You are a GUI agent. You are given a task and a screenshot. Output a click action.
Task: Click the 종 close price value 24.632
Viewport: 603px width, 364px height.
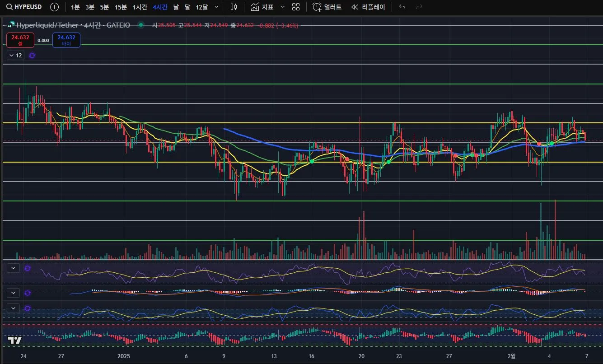(x=245, y=25)
